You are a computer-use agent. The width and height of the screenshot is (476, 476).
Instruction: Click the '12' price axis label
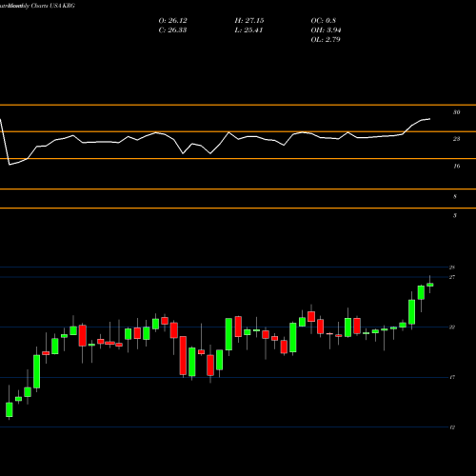tap(452, 427)
